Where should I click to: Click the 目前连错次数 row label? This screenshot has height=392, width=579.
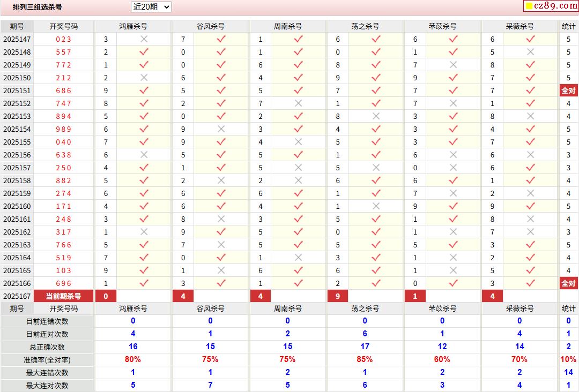(x=47, y=321)
